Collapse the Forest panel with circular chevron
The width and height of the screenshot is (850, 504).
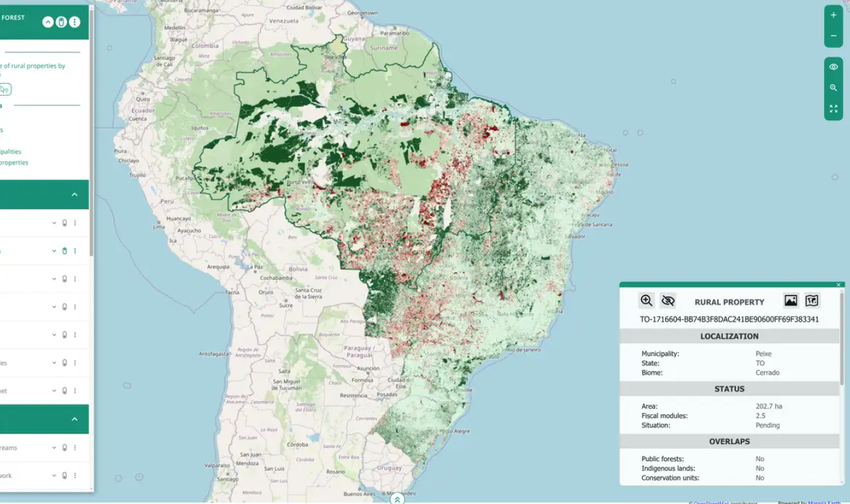pyautogui.click(x=47, y=22)
